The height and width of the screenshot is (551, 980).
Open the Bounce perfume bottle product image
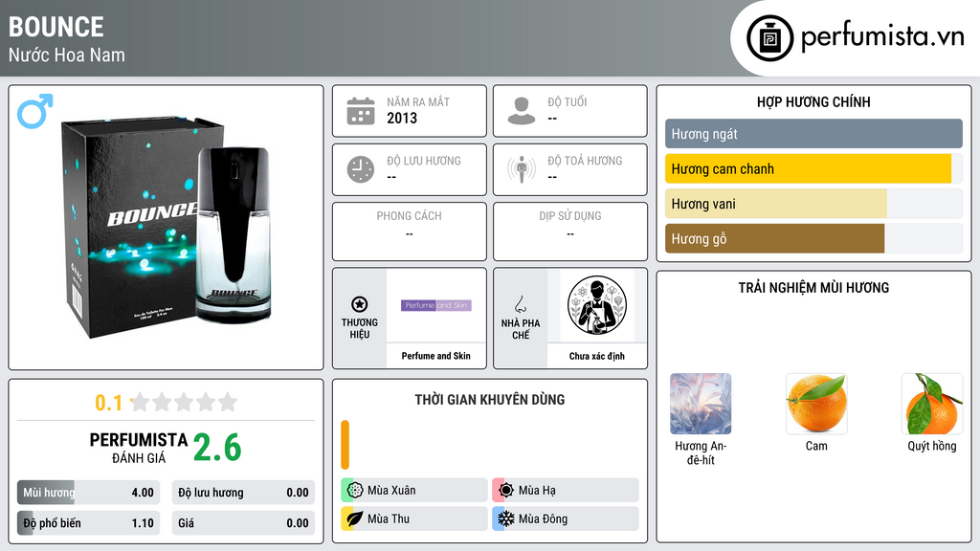(167, 228)
